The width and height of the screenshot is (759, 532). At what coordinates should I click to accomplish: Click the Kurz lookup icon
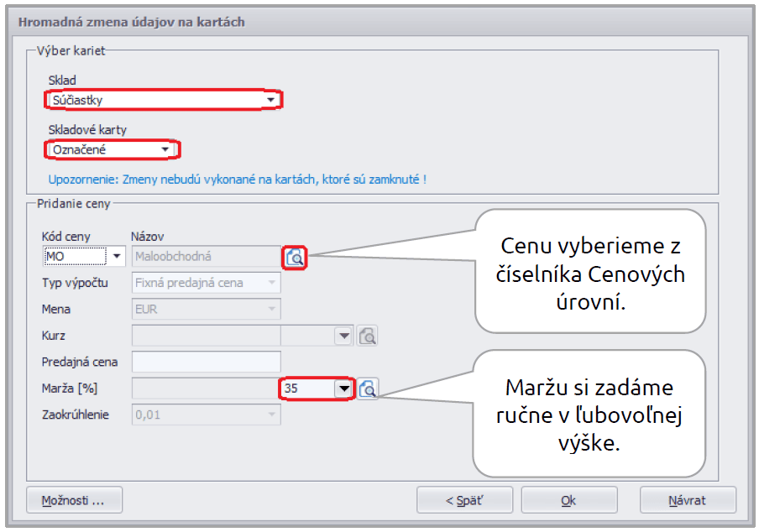(367, 336)
